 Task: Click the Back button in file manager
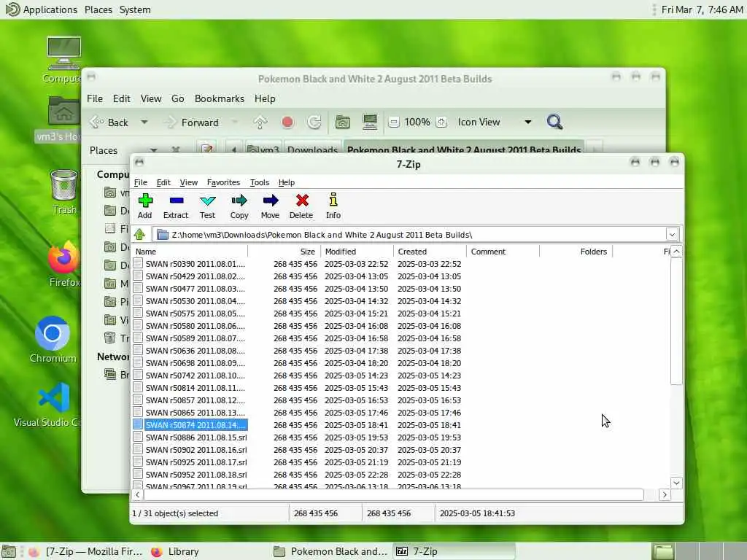(109, 122)
